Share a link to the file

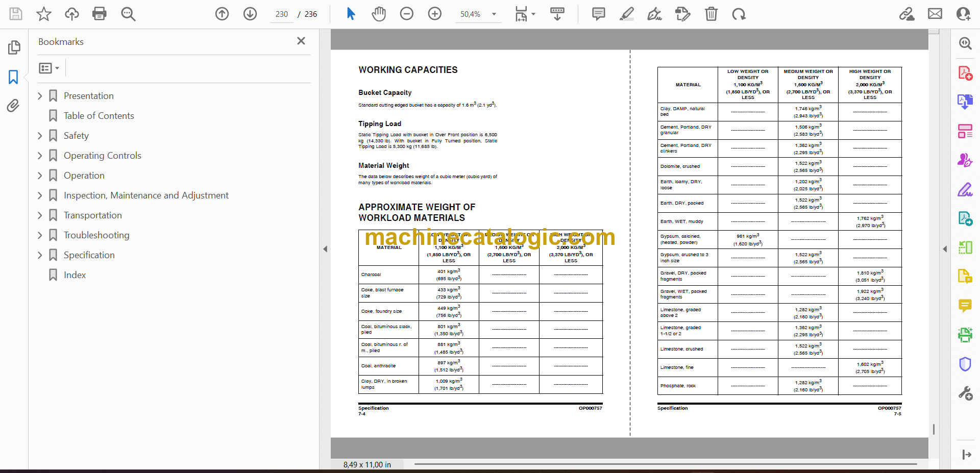pos(907,14)
